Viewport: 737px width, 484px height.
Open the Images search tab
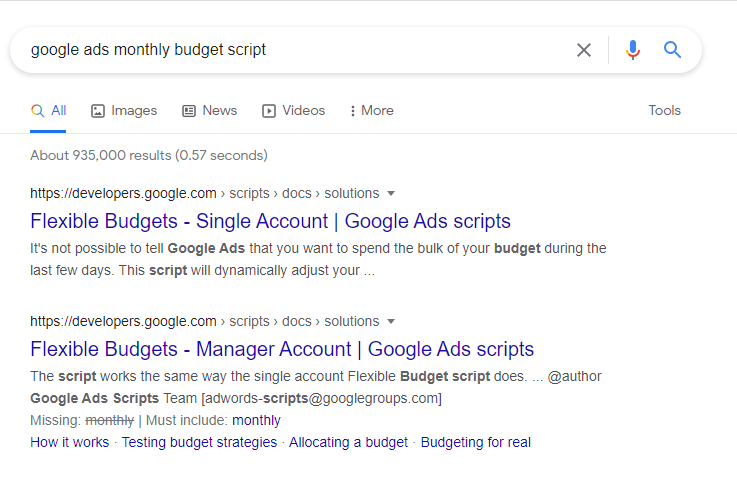pyautogui.click(x=124, y=111)
